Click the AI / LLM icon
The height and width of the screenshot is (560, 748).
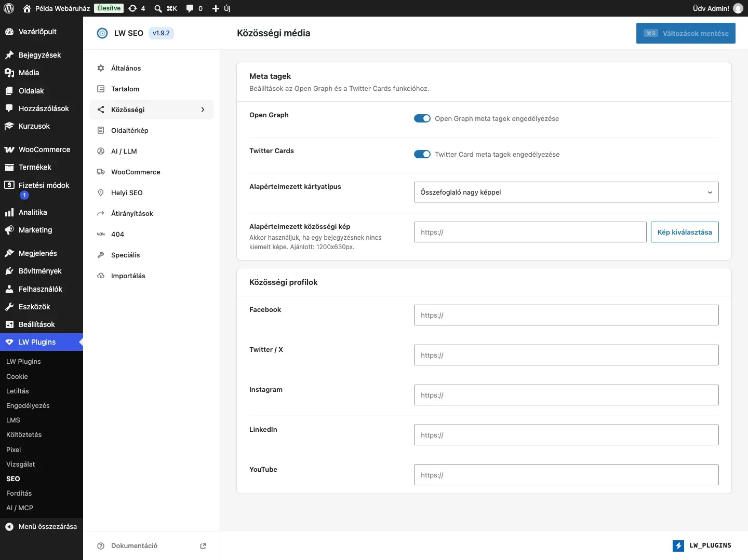coord(101,151)
